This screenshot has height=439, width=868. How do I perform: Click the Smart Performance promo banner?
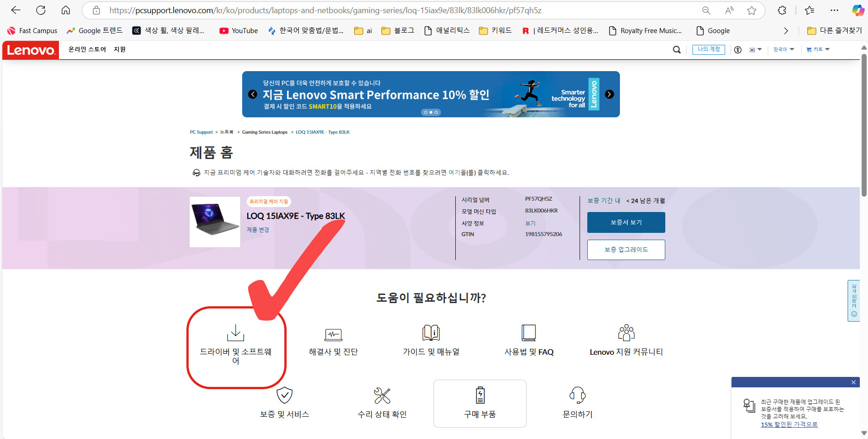pos(431,94)
